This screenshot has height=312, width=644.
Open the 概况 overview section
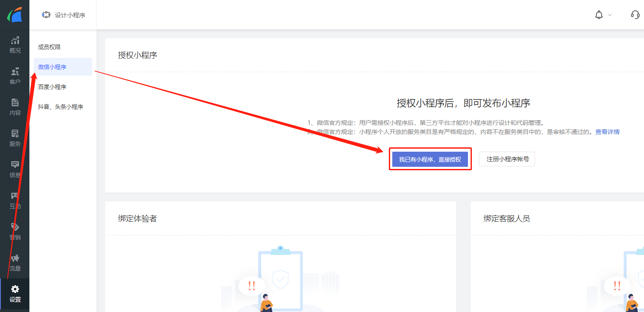tap(15, 45)
